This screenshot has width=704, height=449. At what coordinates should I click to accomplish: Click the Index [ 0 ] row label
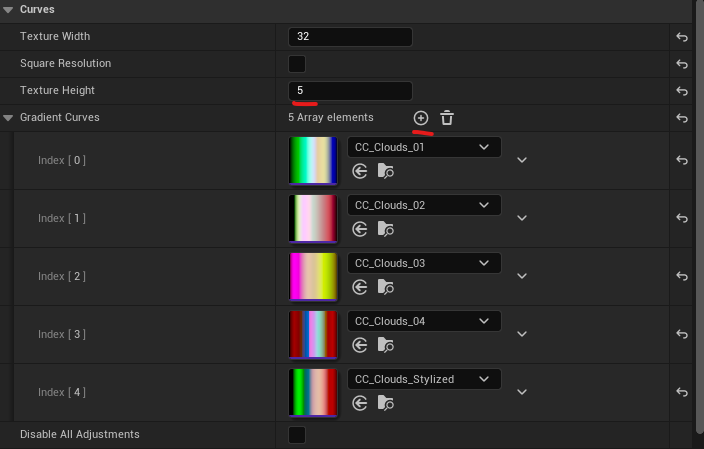click(62, 160)
